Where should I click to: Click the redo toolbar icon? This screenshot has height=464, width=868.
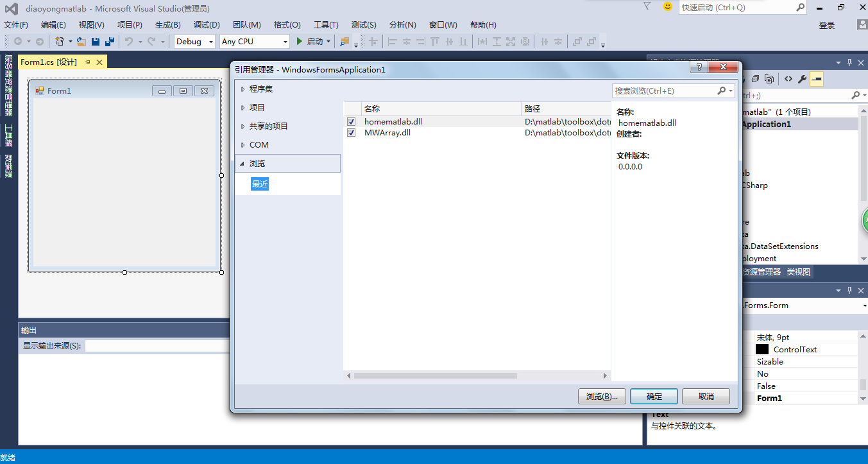click(x=151, y=42)
